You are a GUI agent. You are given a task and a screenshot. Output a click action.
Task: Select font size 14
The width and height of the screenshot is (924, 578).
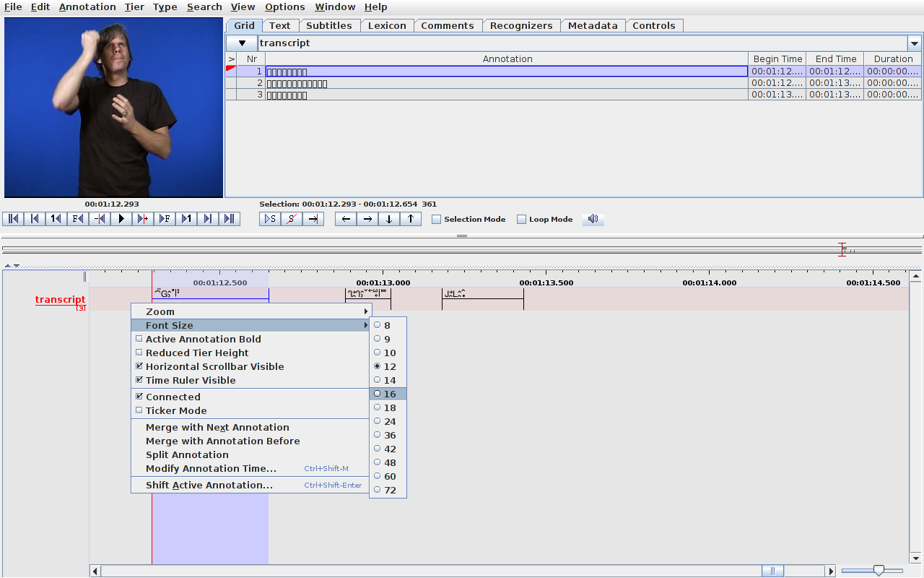tap(388, 381)
